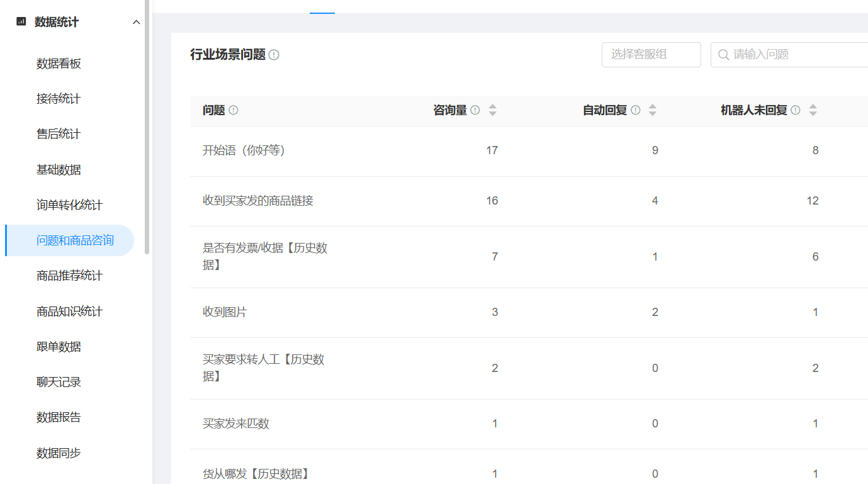Click 自动回复 value 9 in 开始语 row
Screen dimensions: 868x484
pos(655,150)
